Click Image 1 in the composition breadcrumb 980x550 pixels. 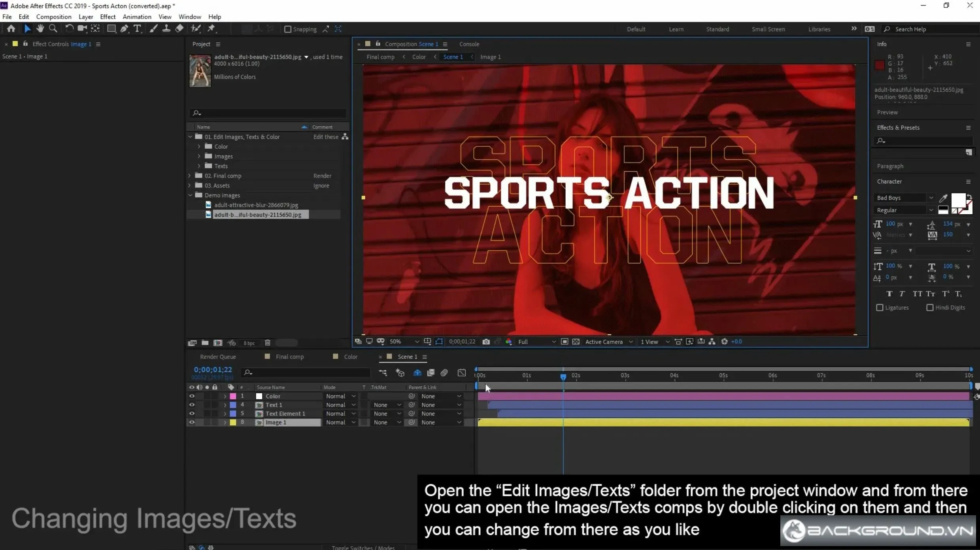pyautogui.click(x=490, y=57)
